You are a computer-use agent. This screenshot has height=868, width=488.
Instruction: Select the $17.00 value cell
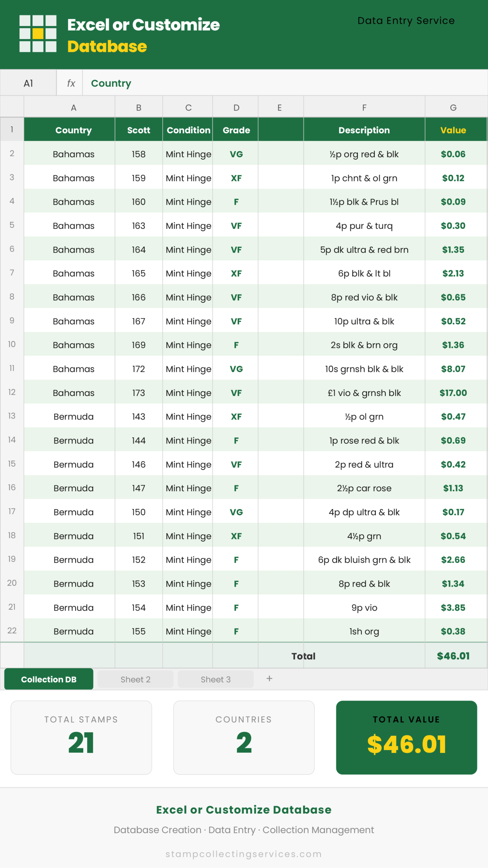(x=453, y=393)
